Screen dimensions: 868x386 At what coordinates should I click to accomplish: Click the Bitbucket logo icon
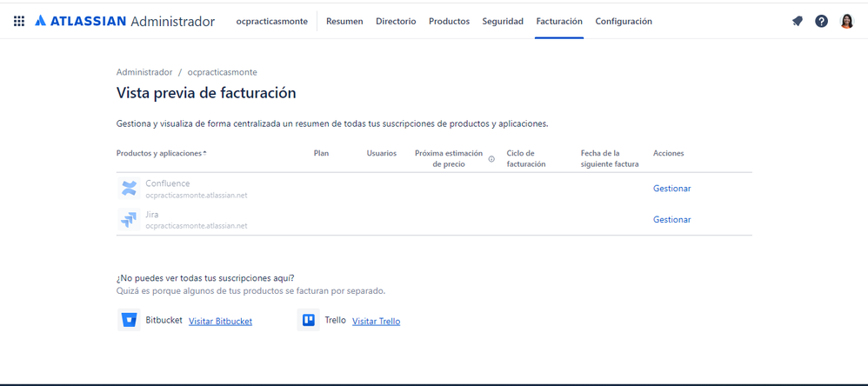pyautogui.click(x=129, y=320)
